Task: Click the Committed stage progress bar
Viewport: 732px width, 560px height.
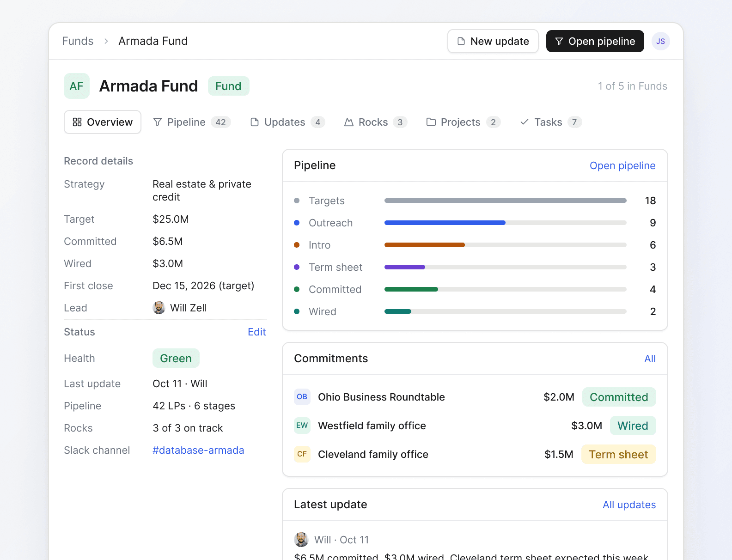Action: tap(506, 289)
